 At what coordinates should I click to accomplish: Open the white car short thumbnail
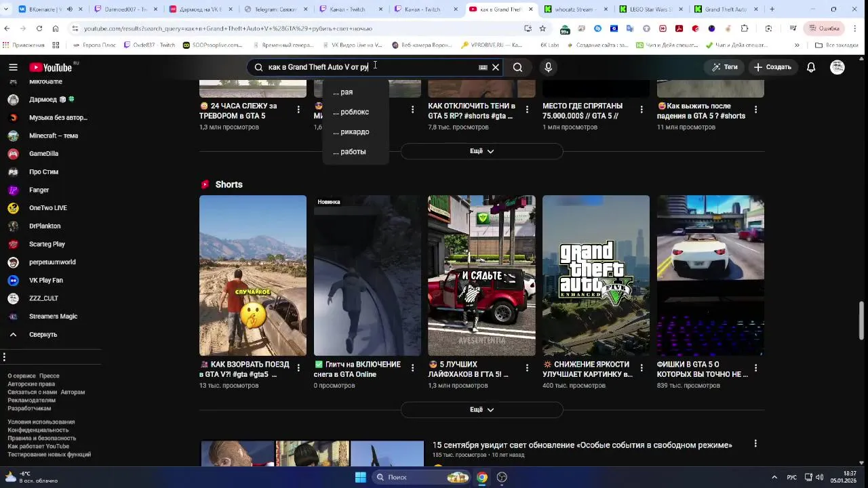point(710,275)
